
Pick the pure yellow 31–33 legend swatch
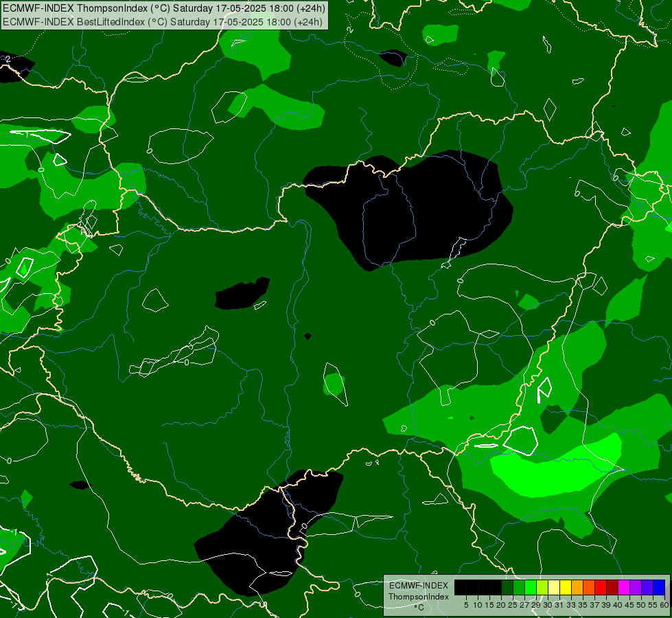click(566, 587)
